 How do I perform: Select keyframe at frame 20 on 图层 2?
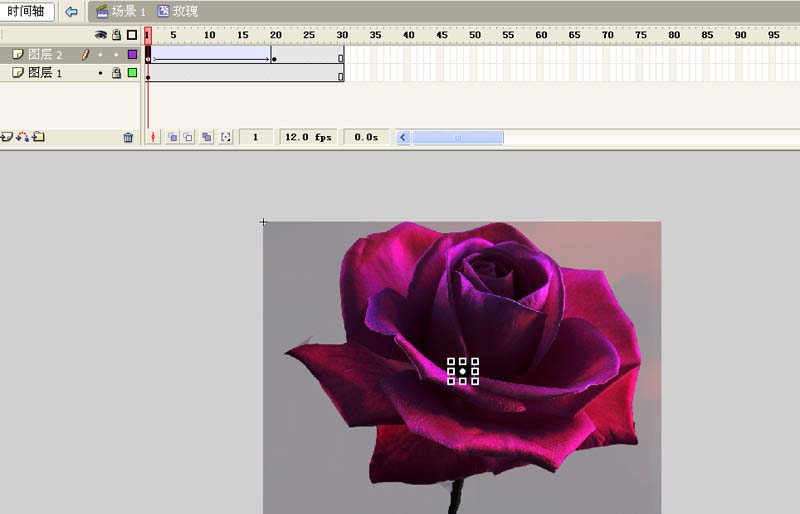click(x=274, y=58)
